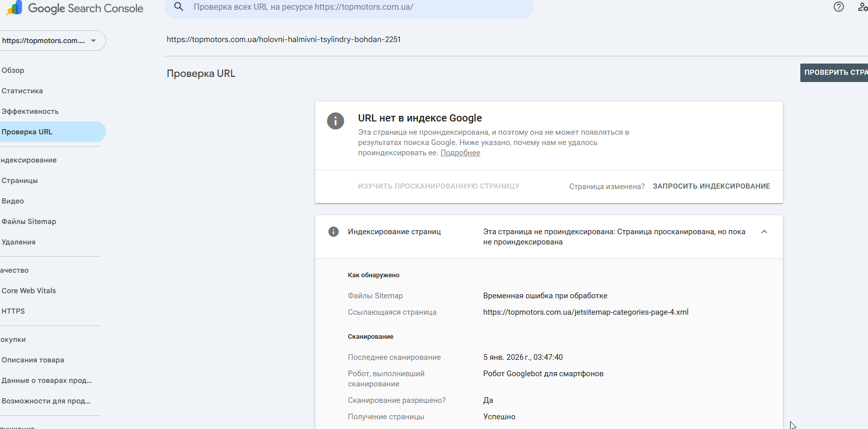The height and width of the screenshot is (429, 868).
Task: Click the inspected URL holovni-halmivni-tsylindry-bohdan-2251
Action: click(x=284, y=39)
